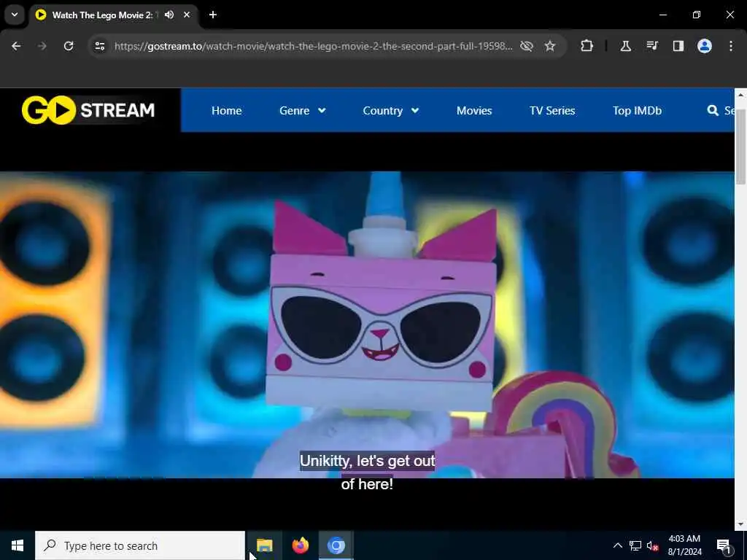Click the Type here to search box
Image resolution: width=747 pixels, height=560 pixels.
[x=140, y=545]
